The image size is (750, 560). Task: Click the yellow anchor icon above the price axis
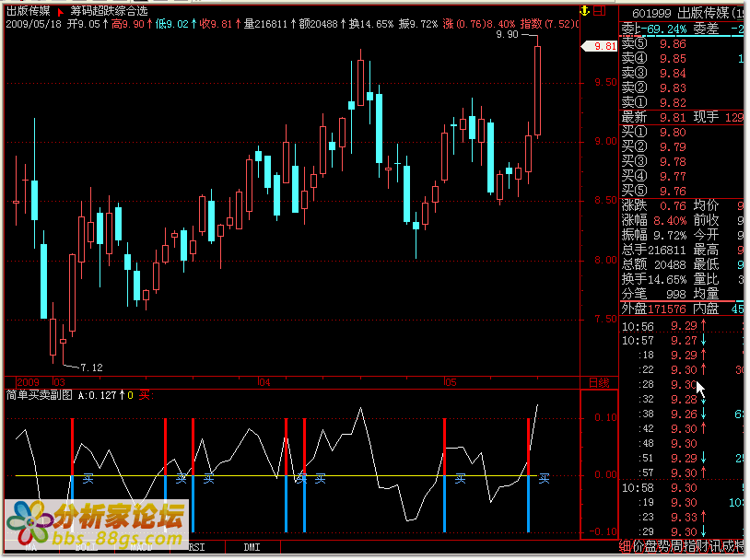584,10
